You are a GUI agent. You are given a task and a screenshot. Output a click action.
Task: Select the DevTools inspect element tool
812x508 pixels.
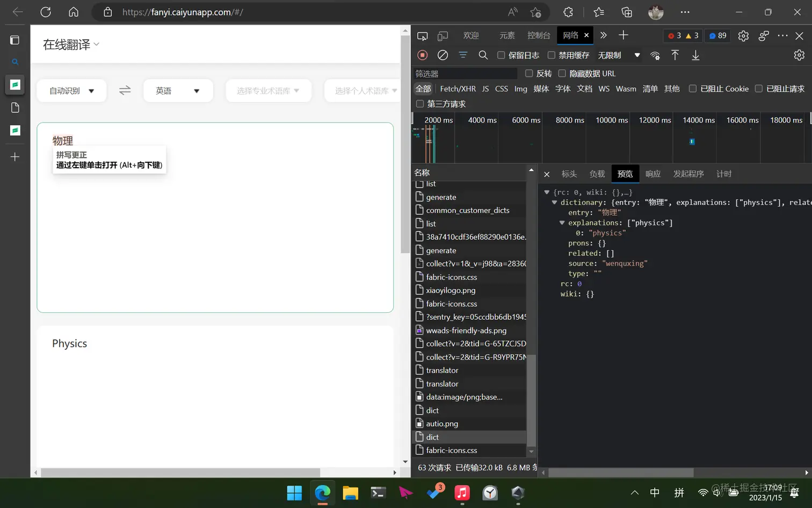pos(423,35)
